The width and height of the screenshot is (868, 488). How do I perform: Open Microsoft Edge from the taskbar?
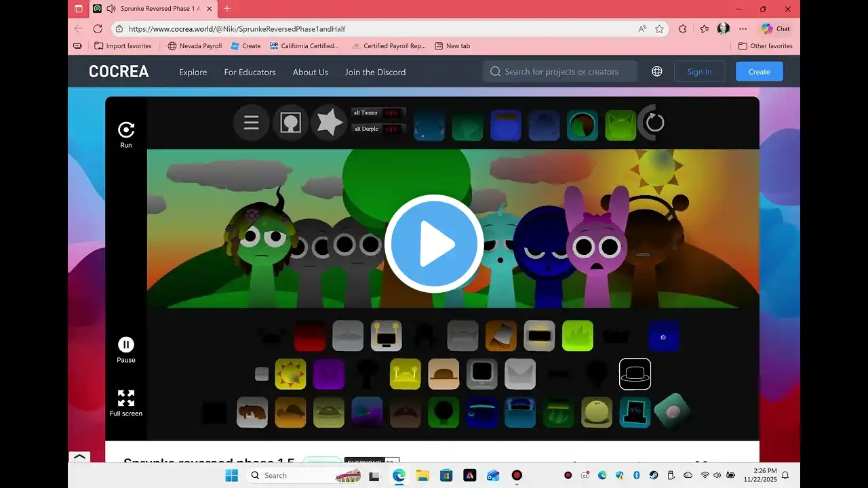click(x=399, y=475)
